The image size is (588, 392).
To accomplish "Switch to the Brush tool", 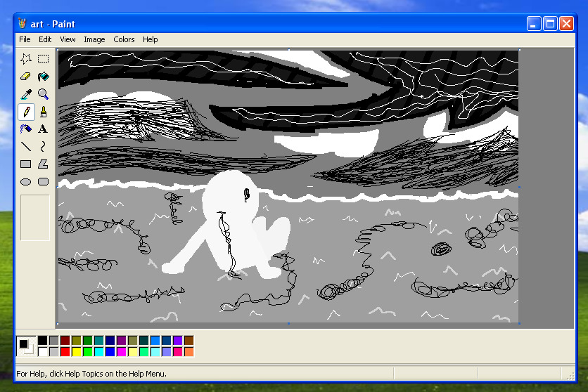I will [x=43, y=112].
